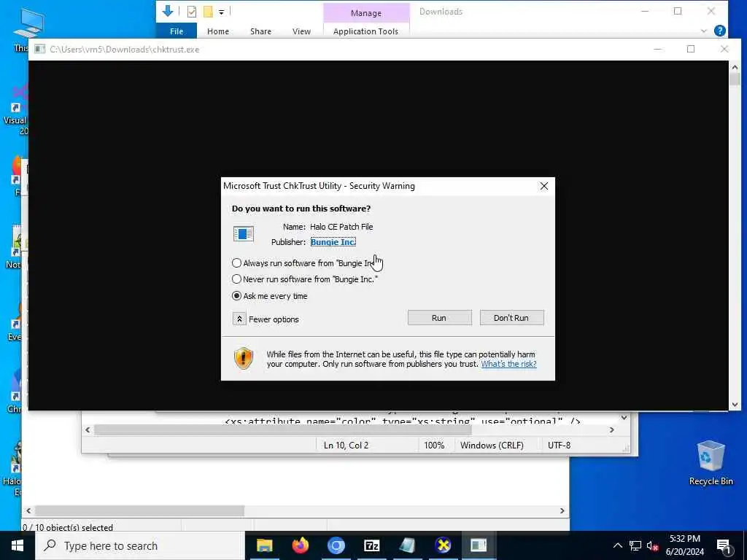
Task: Select Always run software from Bungie Inc.
Action: [236, 262]
